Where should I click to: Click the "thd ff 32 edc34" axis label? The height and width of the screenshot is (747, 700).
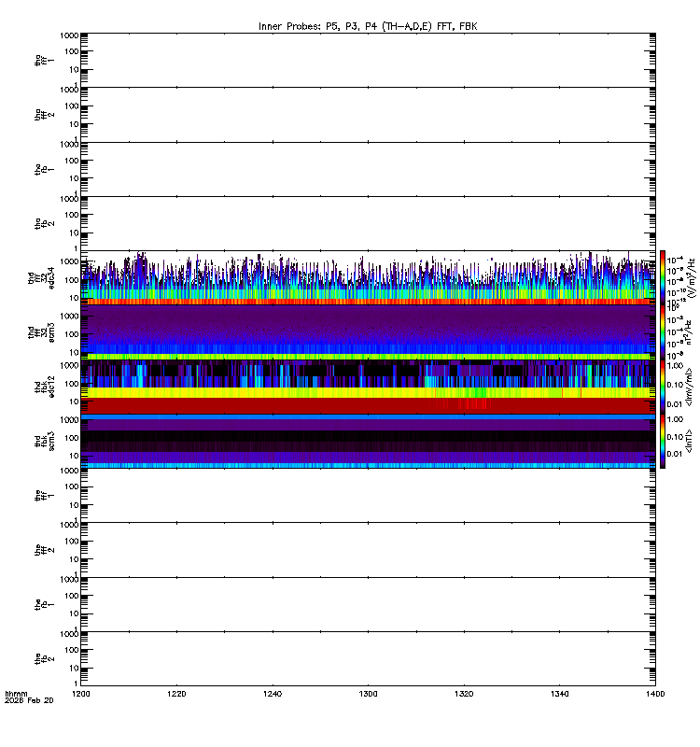click(x=40, y=278)
